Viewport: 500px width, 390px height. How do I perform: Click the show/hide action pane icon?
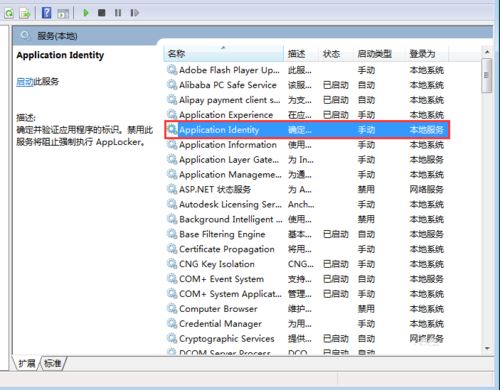(63, 13)
